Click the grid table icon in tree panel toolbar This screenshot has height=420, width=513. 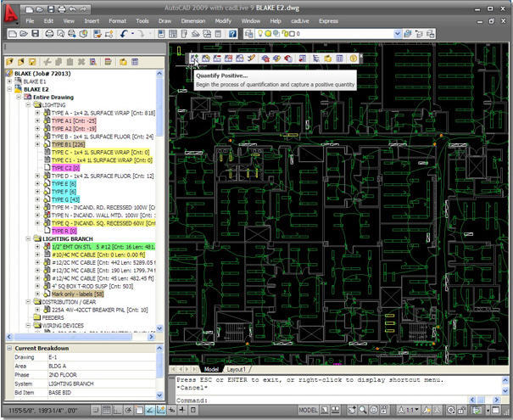click(135, 62)
